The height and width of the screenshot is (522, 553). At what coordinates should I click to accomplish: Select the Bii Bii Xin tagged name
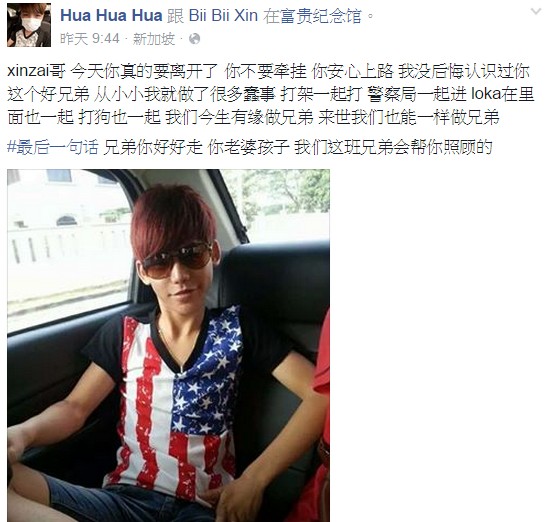coord(223,16)
